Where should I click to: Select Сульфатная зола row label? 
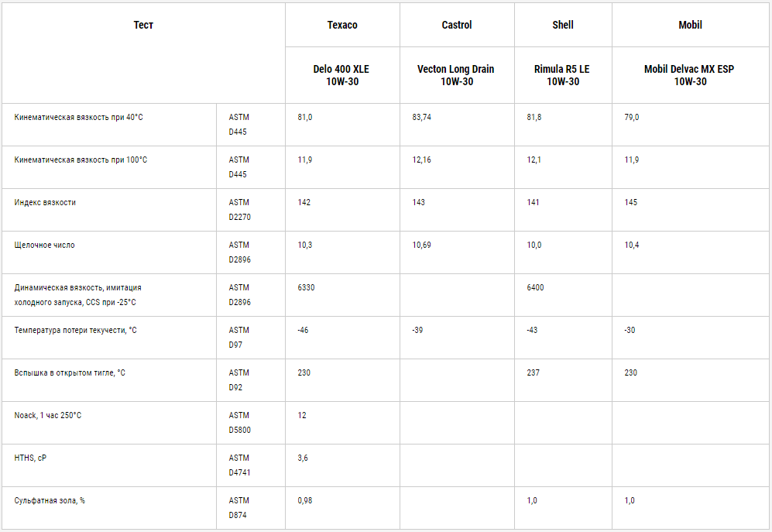[50, 500]
